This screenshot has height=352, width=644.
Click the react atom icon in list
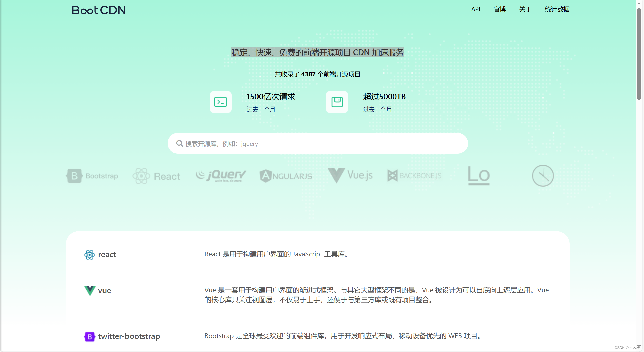pos(90,255)
